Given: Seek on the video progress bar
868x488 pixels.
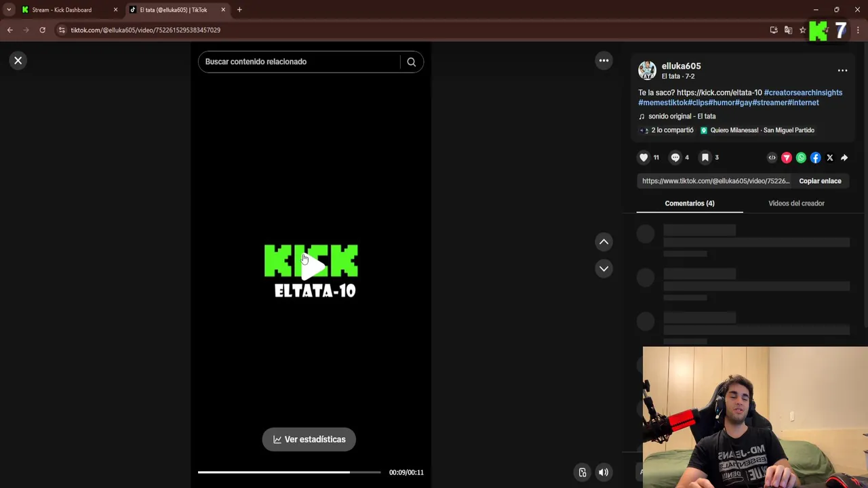Looking at the screenshot, I should point(289,472).
